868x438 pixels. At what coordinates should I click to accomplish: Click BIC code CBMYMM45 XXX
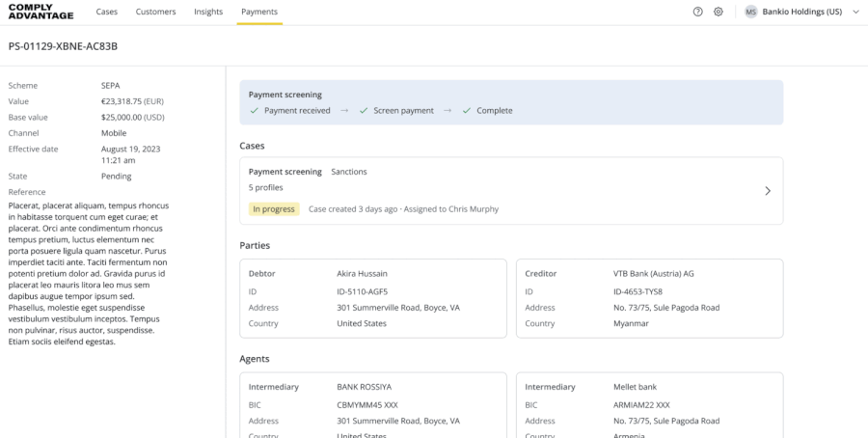coord(367,405)
